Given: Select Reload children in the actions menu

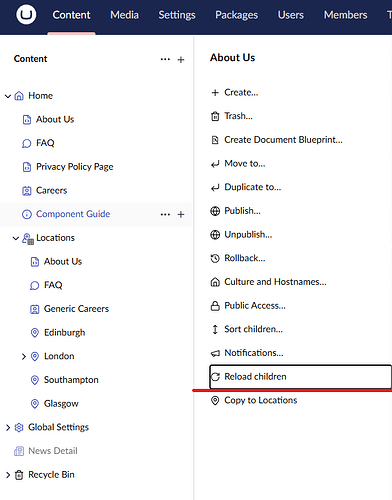Looking at the screenshot, I should point(300,377).
